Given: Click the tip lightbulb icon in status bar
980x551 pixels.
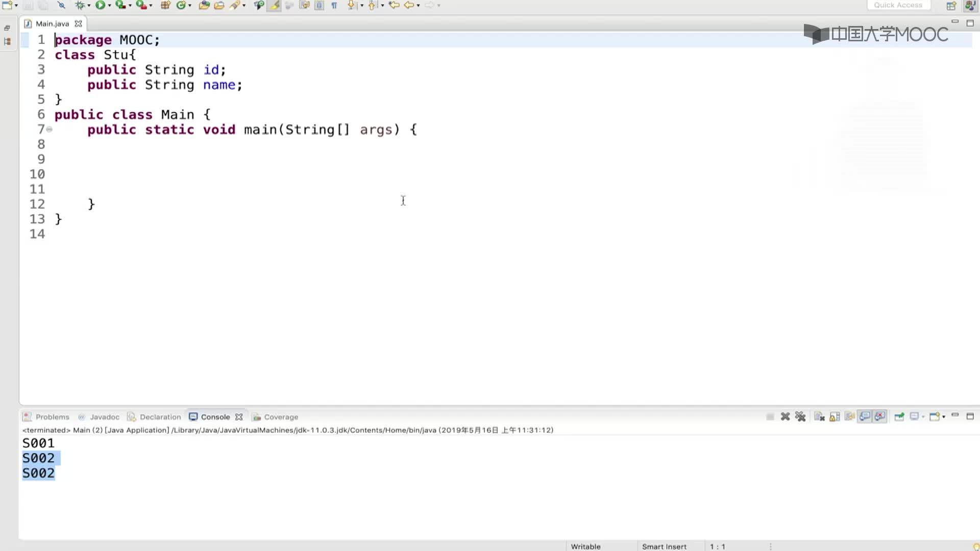Looking at the screenshot, I should [976, 546].
